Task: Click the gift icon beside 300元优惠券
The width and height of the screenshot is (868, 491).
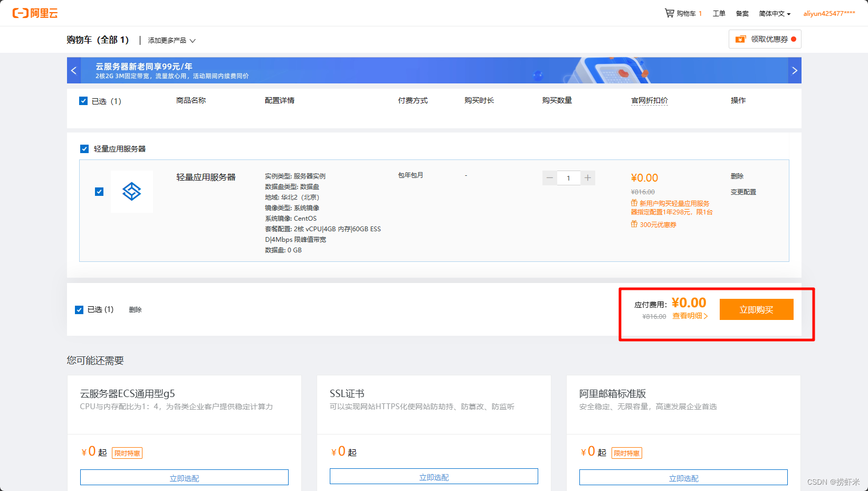Action: coord(634,224)
